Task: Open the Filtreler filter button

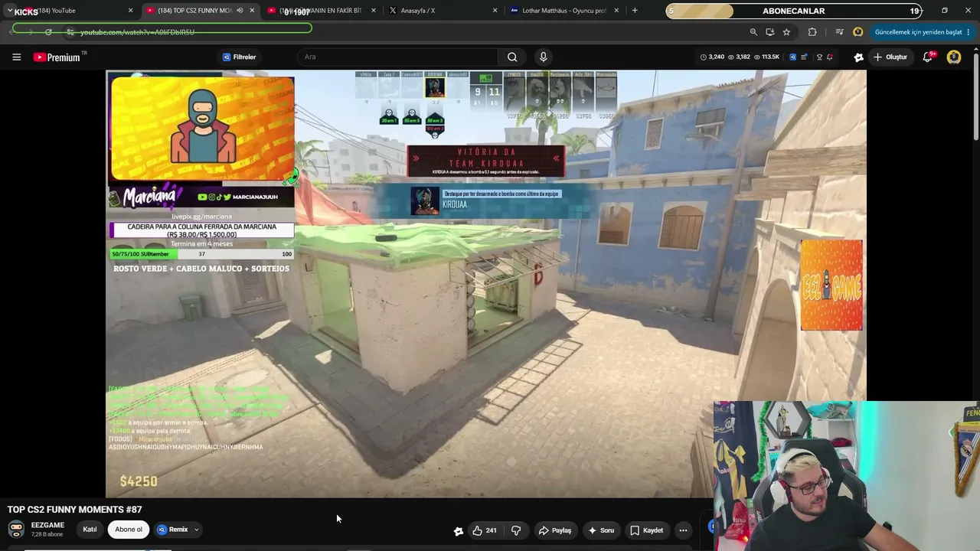Action: coord(239,57)
